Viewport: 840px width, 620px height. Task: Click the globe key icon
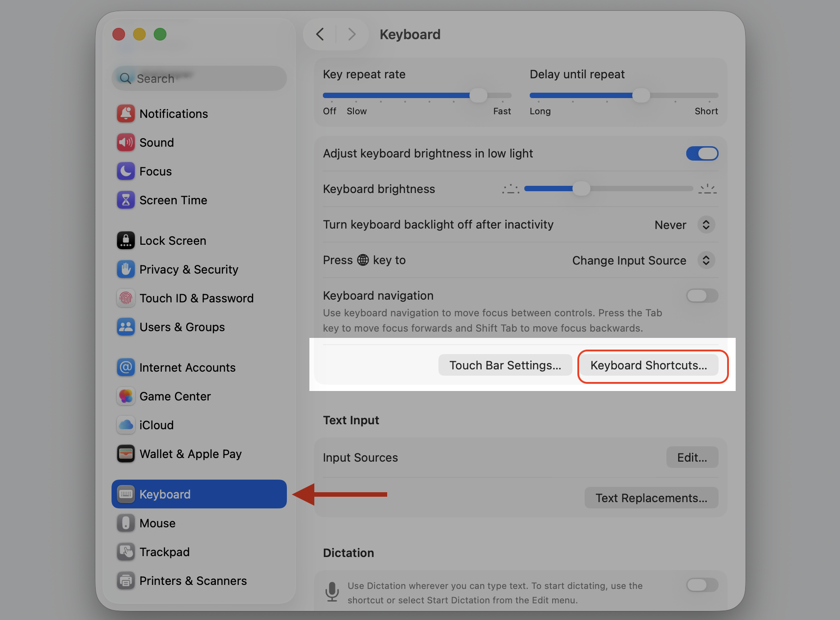click(x=363, y=260)
